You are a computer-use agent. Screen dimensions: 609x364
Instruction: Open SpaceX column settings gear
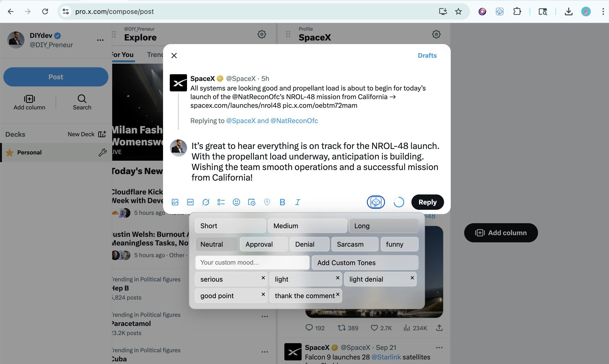(x=436, y=34)
